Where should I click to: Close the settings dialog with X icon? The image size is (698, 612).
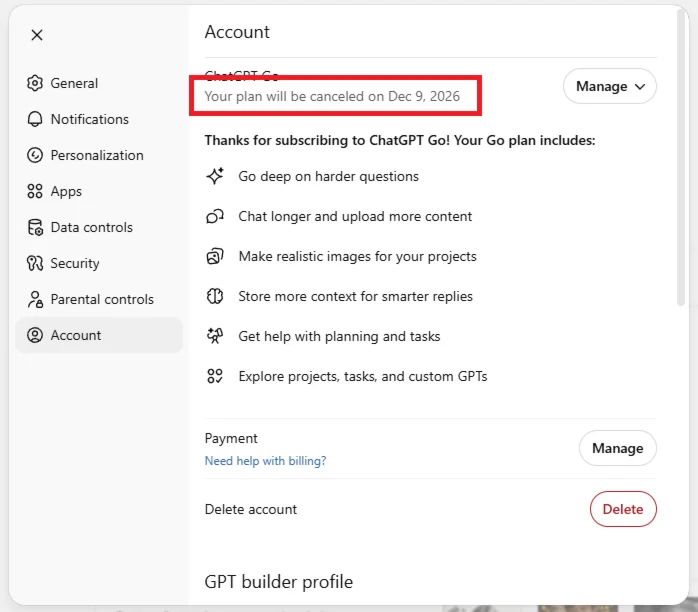coord(37,35)
